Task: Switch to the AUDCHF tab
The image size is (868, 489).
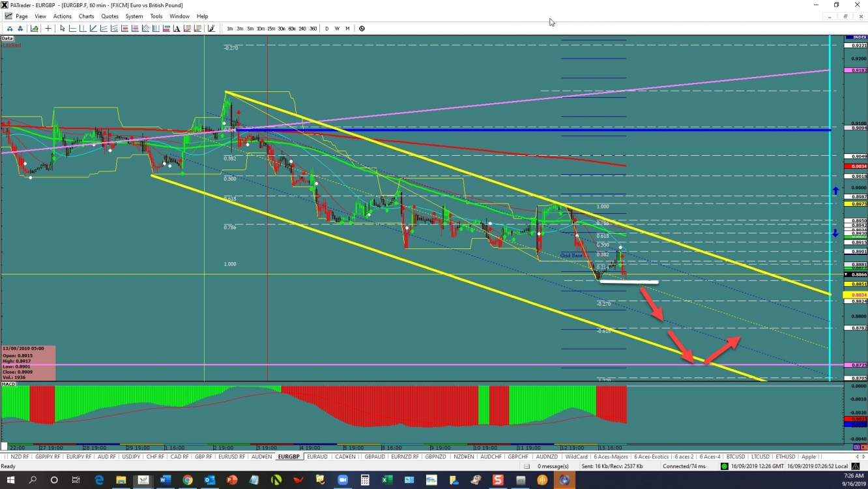Action: (x=491, y=457)
